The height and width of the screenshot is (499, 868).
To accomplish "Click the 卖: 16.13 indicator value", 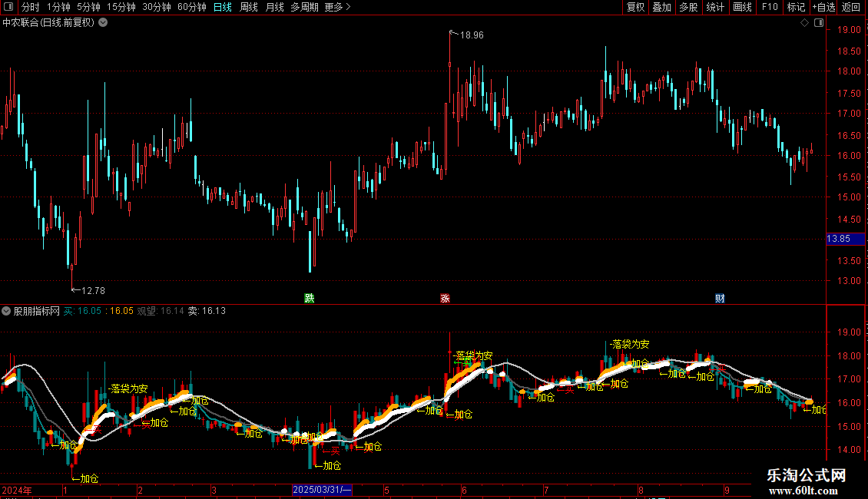I will pos(207,311).
